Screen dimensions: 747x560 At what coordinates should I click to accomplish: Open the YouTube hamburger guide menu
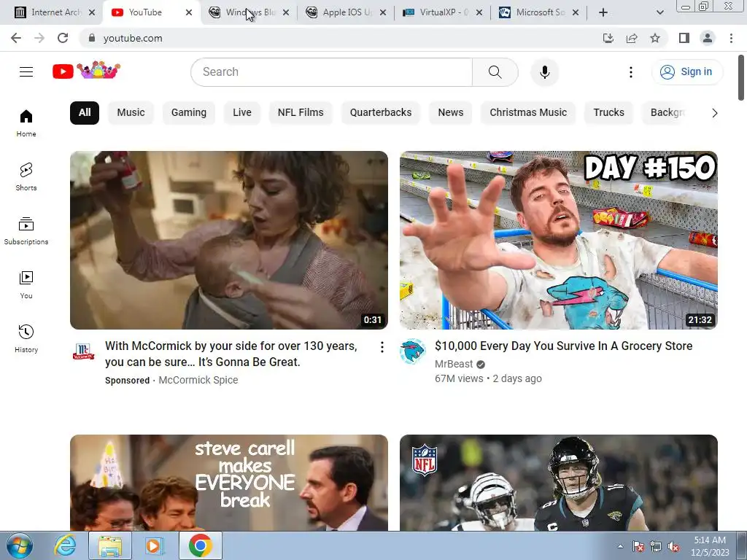26,72
